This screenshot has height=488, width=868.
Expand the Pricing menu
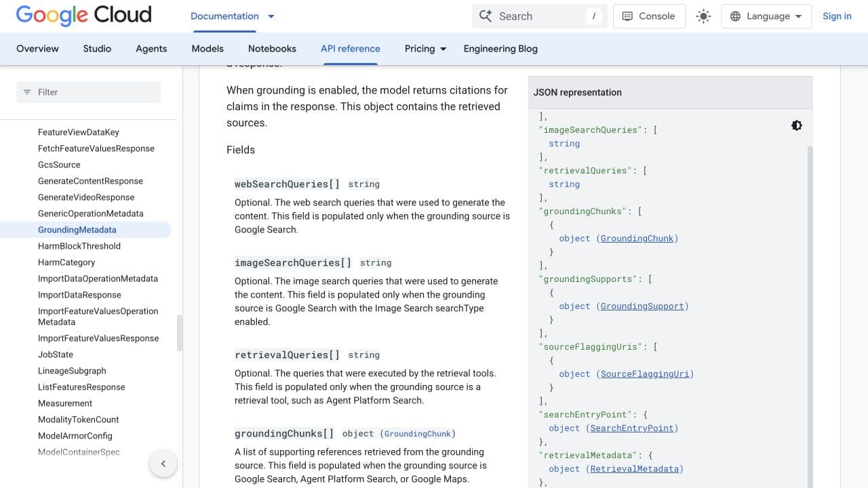tap(426, 49)
